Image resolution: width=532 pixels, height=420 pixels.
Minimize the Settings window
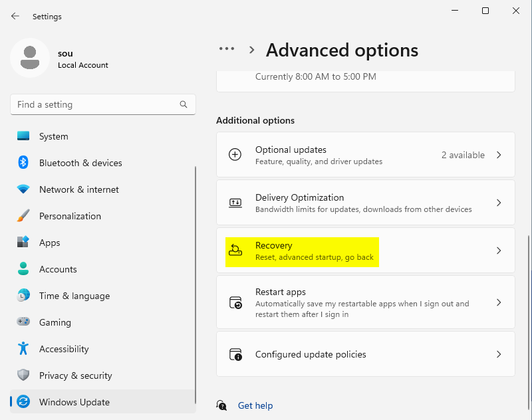455,11
